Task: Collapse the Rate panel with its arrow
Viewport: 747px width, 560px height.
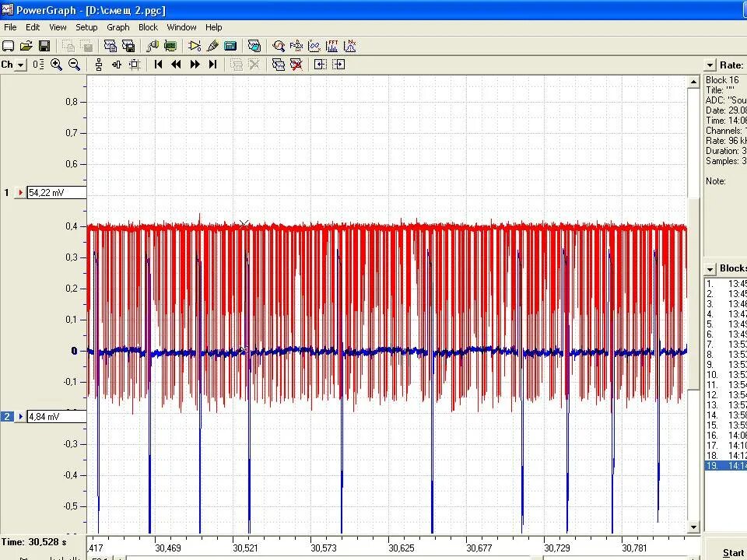Action: 709,65
